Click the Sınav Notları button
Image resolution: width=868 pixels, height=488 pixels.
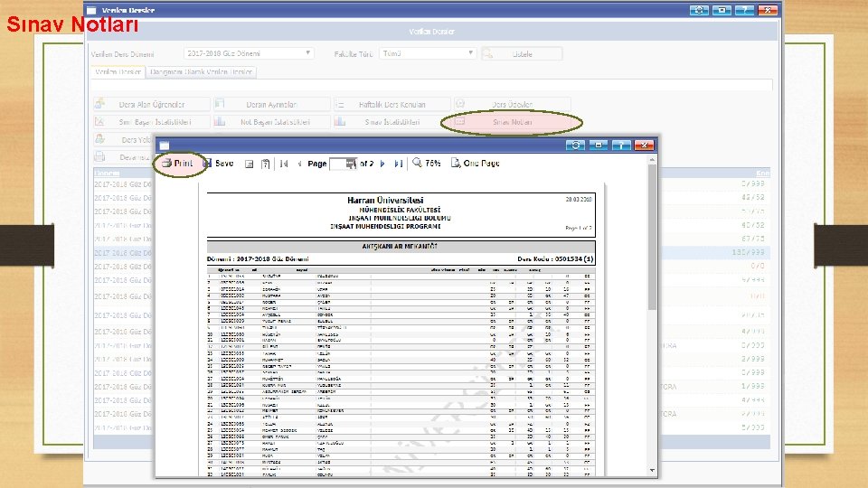pos(512,122)
